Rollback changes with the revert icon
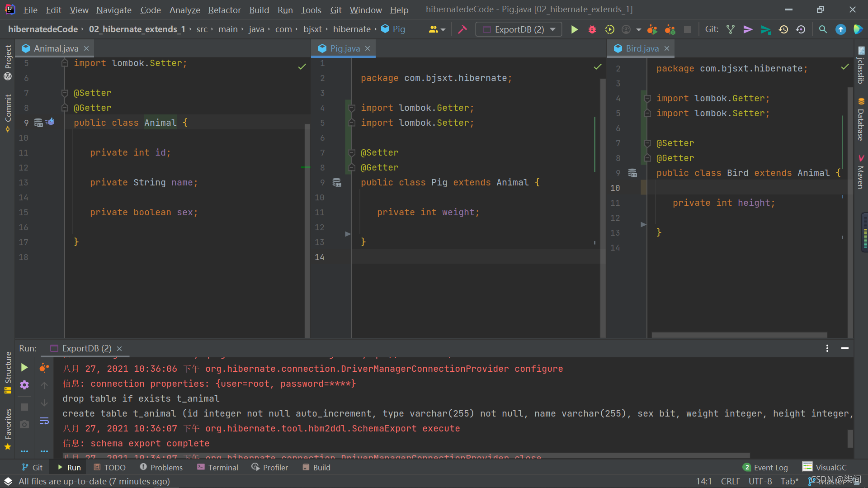 click(801, 29)
